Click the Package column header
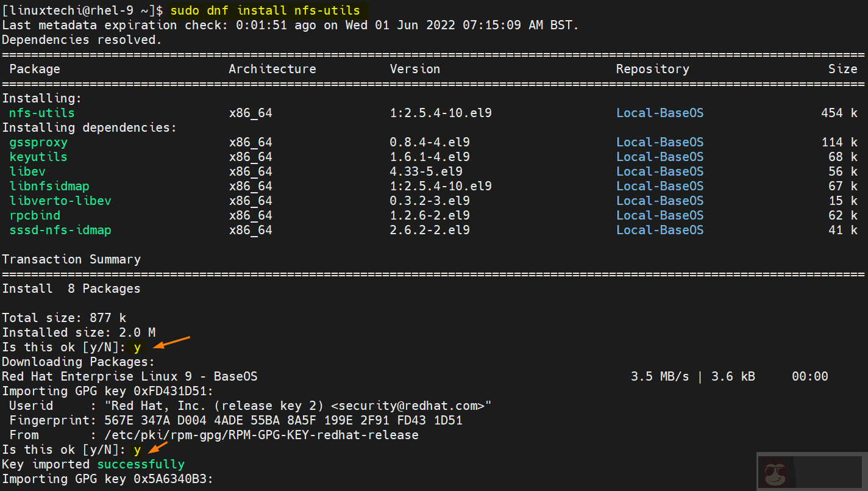The image size is (868, 491). tap(35, 69)
